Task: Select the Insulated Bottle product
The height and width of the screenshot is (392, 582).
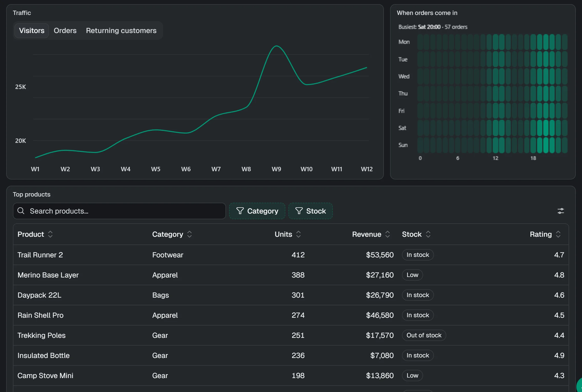Action: (x=44, y=355)
